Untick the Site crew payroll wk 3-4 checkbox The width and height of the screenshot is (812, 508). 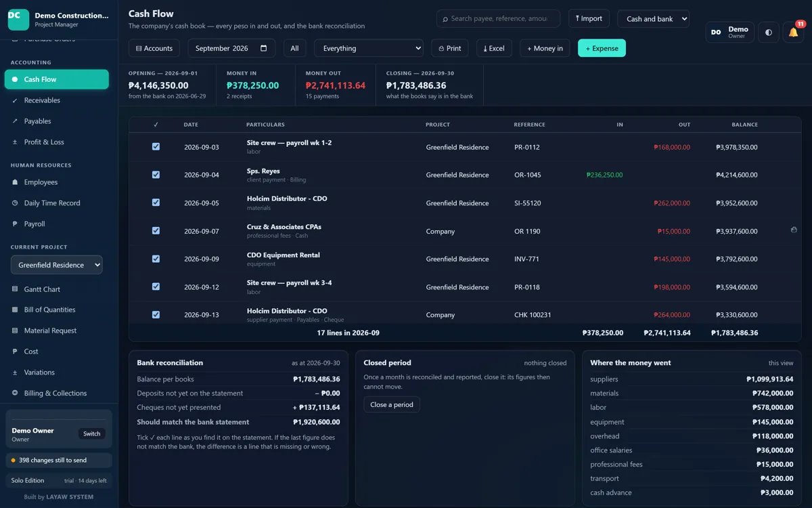click(x=156, y=287)
